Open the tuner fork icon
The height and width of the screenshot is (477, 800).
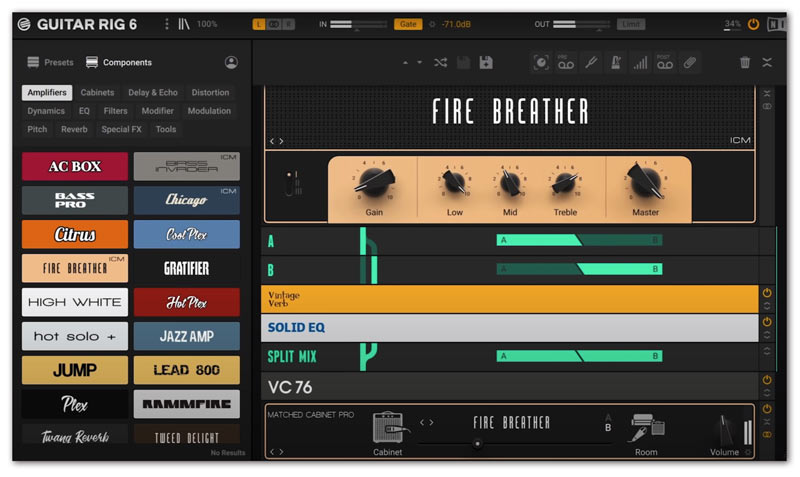click(591, 63)
